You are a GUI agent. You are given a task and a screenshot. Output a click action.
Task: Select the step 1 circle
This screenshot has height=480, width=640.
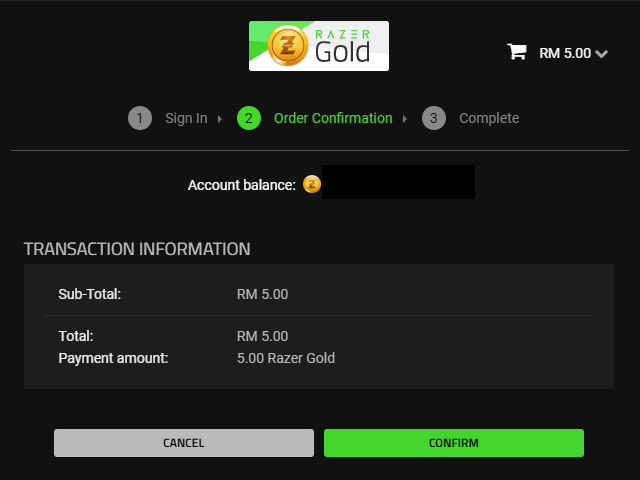140,118
